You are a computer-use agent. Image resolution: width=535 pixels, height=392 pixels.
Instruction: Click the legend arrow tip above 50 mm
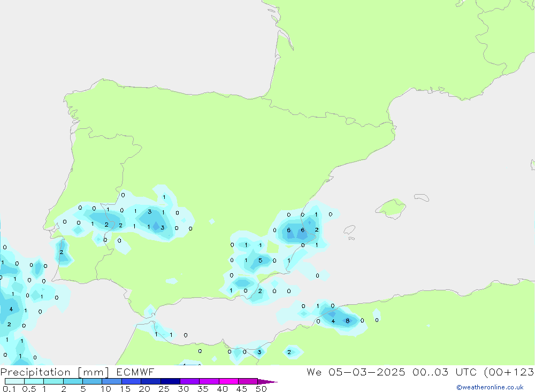(267, 382)
